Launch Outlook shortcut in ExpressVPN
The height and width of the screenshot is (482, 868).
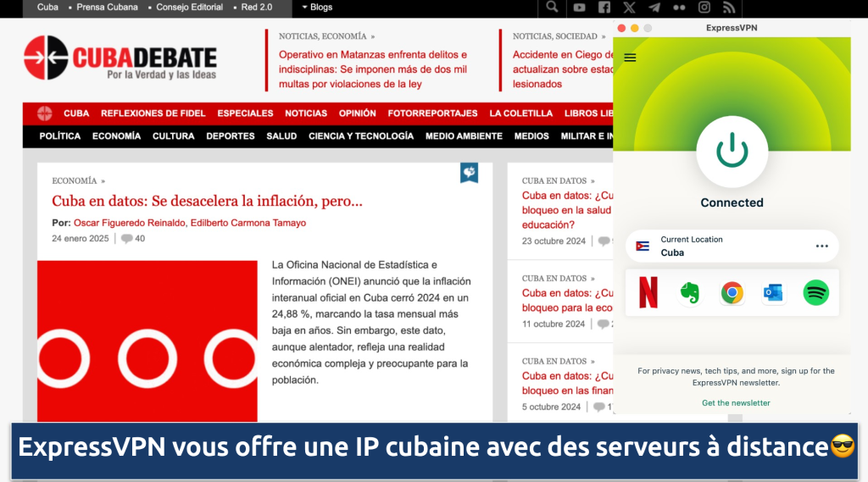pos(773,293)
